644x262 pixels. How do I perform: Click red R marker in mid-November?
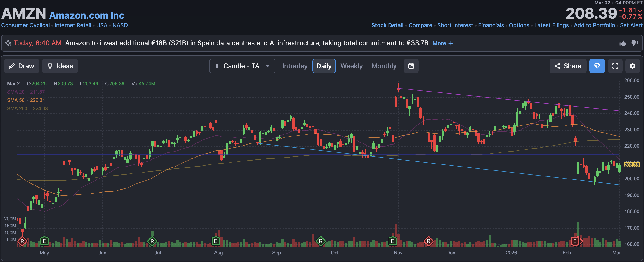pos(428,241)
